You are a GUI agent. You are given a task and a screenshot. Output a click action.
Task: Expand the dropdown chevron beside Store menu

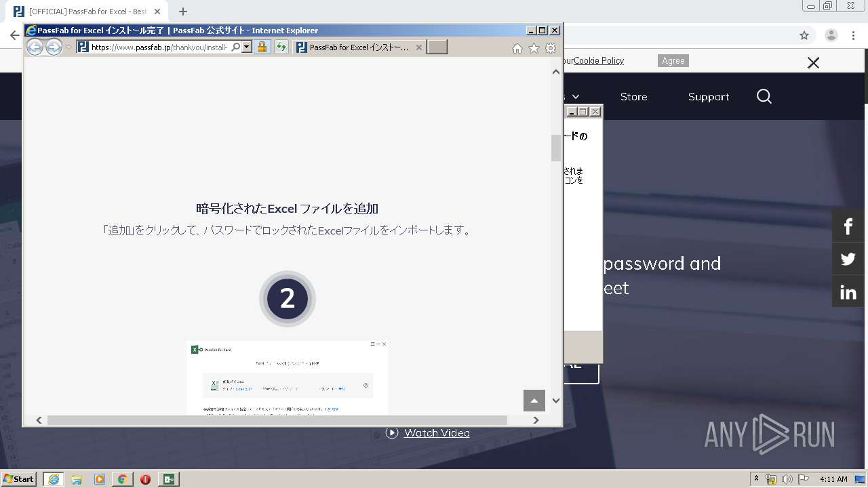click(576, 96)
